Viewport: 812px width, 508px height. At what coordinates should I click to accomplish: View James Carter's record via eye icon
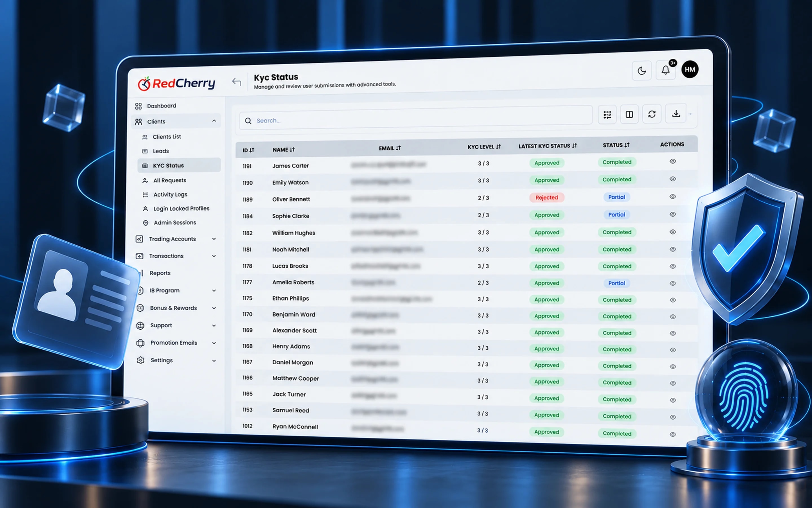click(x=673, y=161)
